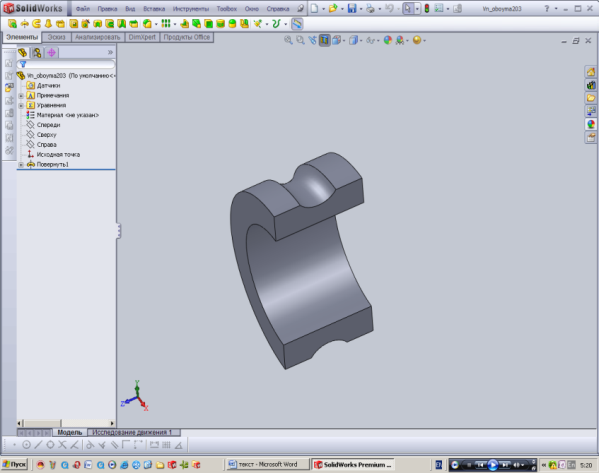The width and height of the screenshot is (599, 473).
Task: Switch to the Эскиз tab
Action: (57, 37)
